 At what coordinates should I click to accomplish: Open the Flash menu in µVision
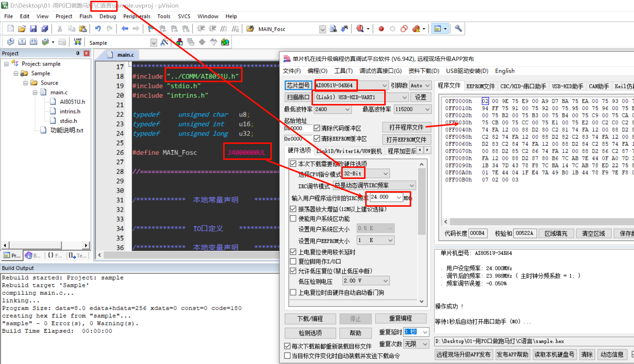pyautogui.click(x=86, y=16)
